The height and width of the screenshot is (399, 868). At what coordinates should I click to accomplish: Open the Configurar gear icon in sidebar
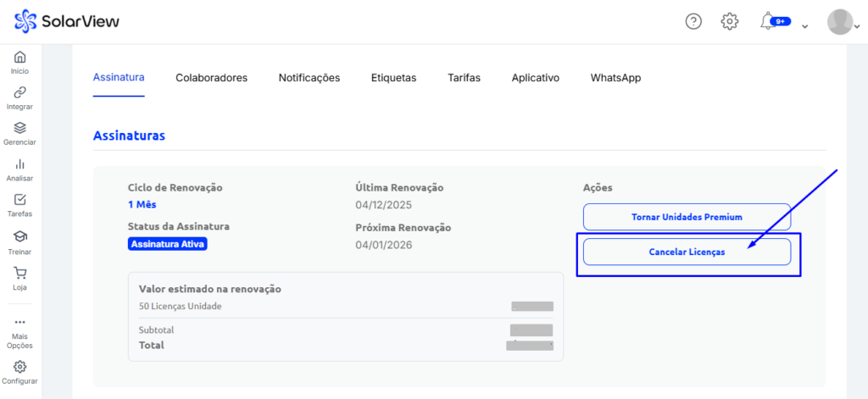point(20,368)
